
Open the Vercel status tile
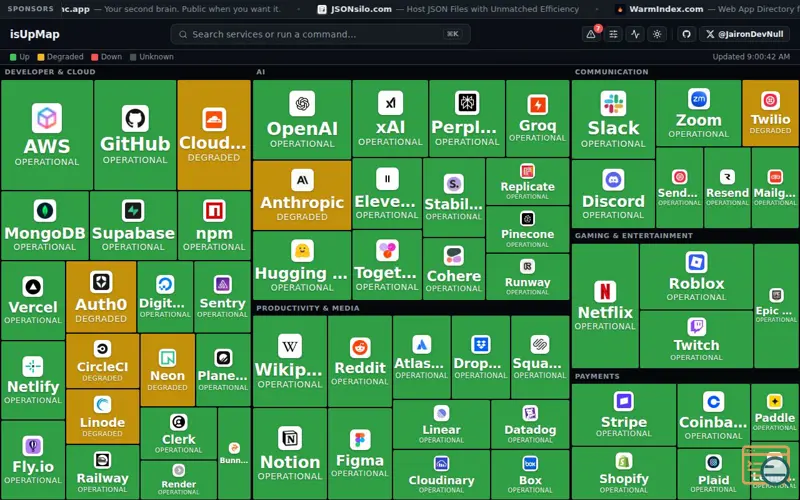tap(33, 301)
